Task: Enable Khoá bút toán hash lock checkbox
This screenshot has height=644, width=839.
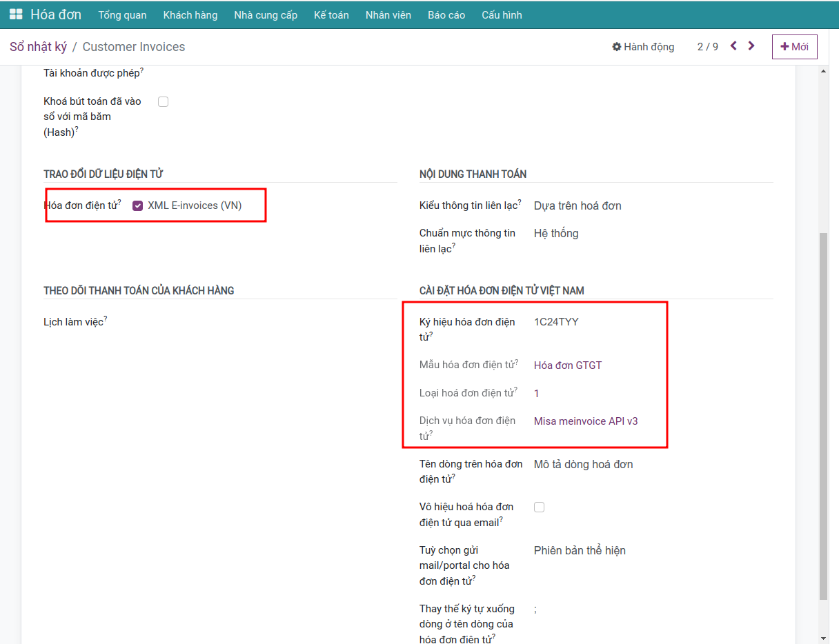Action: (x=164, y=102)
